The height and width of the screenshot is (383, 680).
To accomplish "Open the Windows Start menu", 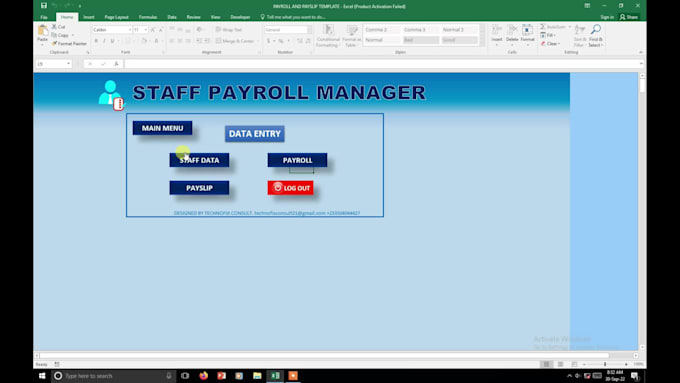I will [x=42, y=376].
